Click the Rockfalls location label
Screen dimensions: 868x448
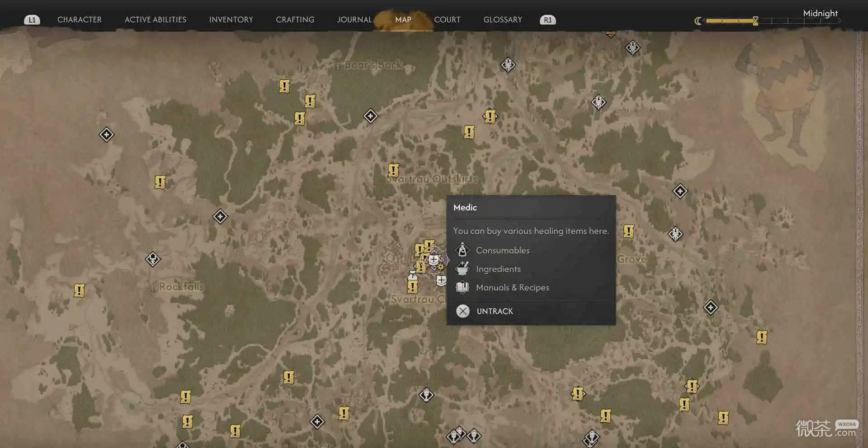click(x=181, y=286)
